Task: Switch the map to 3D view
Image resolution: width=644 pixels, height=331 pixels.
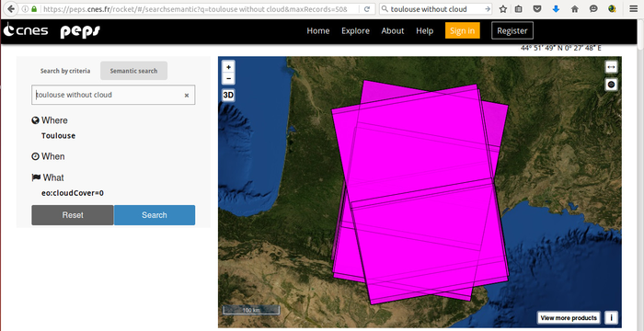Action: (x=228, y=96)
